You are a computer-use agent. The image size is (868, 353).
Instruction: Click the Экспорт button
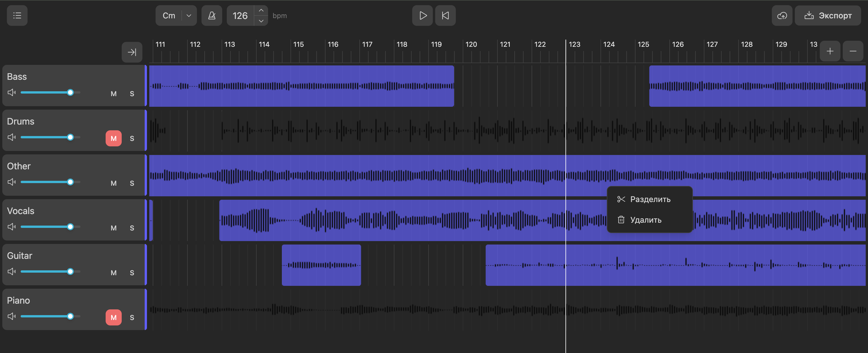[828, 15]
